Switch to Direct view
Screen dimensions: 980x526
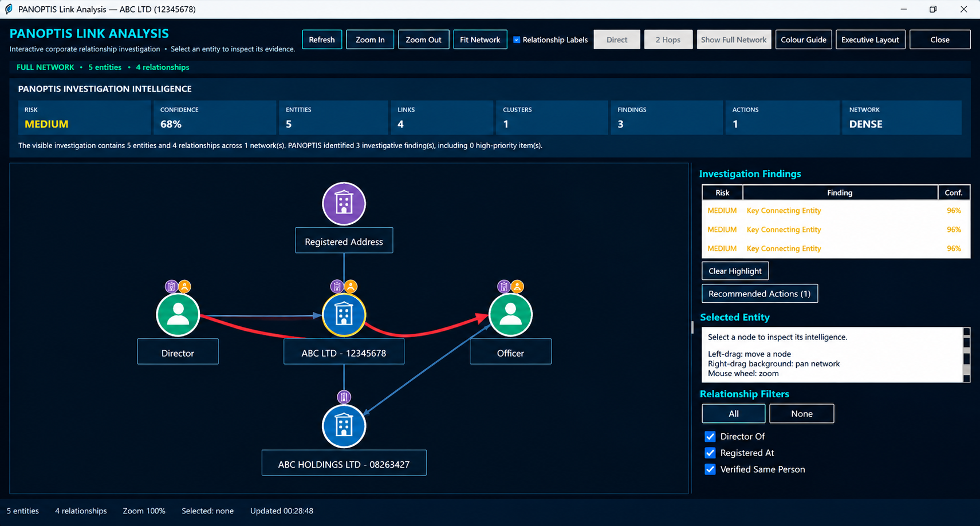(617, 39)
